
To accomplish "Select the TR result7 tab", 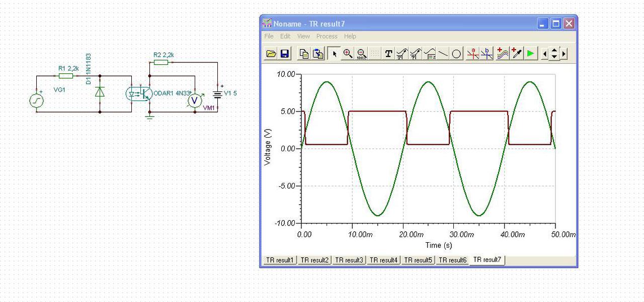I will click(487, 260).
